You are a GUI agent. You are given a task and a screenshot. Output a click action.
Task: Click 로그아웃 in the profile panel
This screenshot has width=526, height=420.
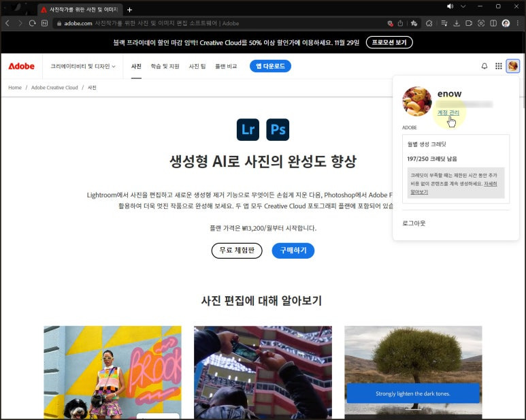coord(414,223)
